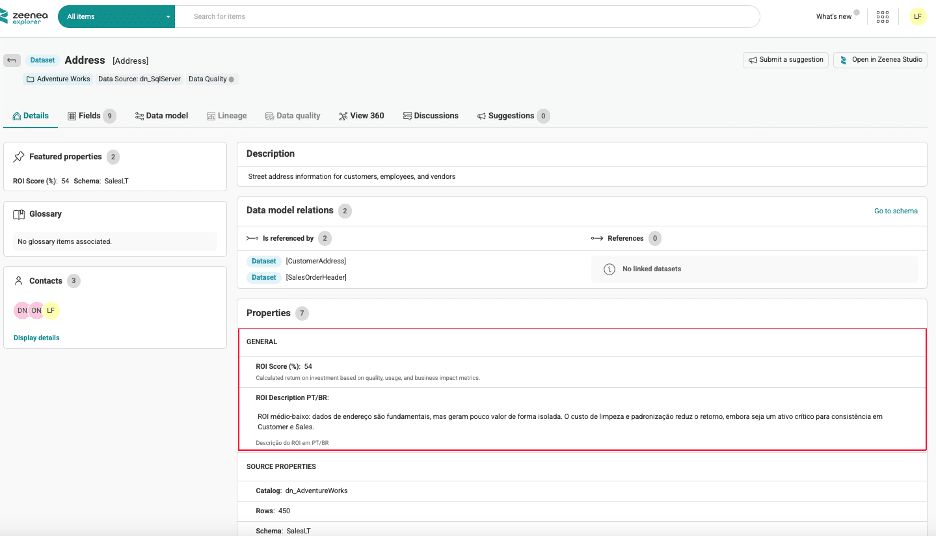Open the apps grid icon
Viewport: 936px width, 536px height.
click(x=882, y=16)
